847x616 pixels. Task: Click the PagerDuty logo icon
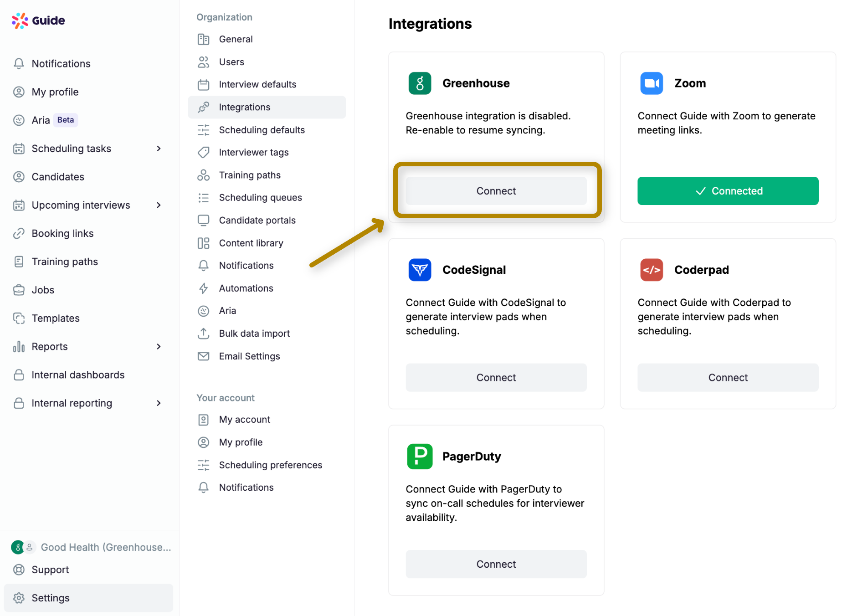point(420,457)
